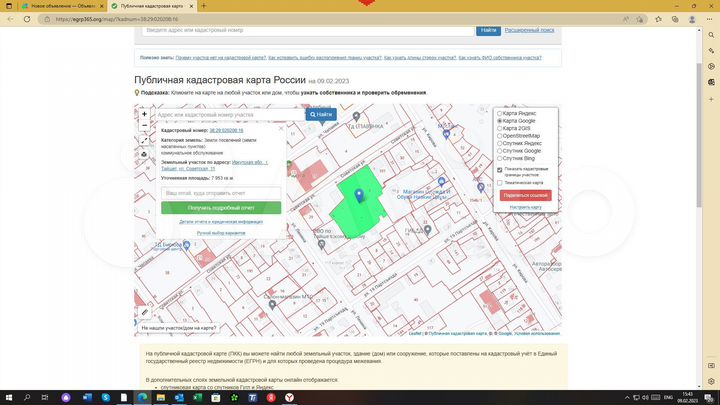Open Edge settings and more menu
The width and height of the screenshot is (720, 405).
click(x=709, y=19)
